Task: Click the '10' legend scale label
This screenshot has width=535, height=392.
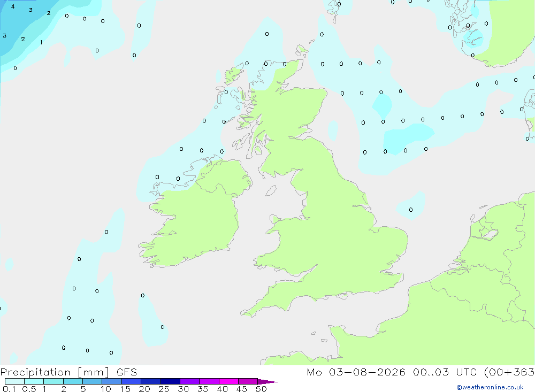Action: tap(106, 389)
